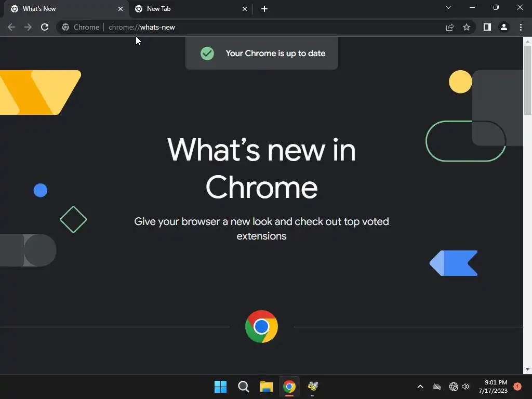Open the three-dot Chrome menu
This screenshot has width=532, height=399.
[521, 27]
